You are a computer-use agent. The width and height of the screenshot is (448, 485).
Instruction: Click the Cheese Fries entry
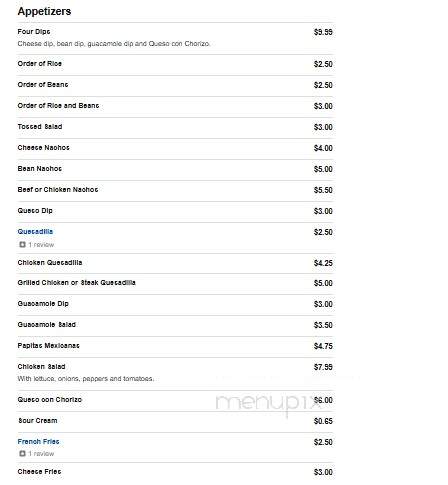39,472
